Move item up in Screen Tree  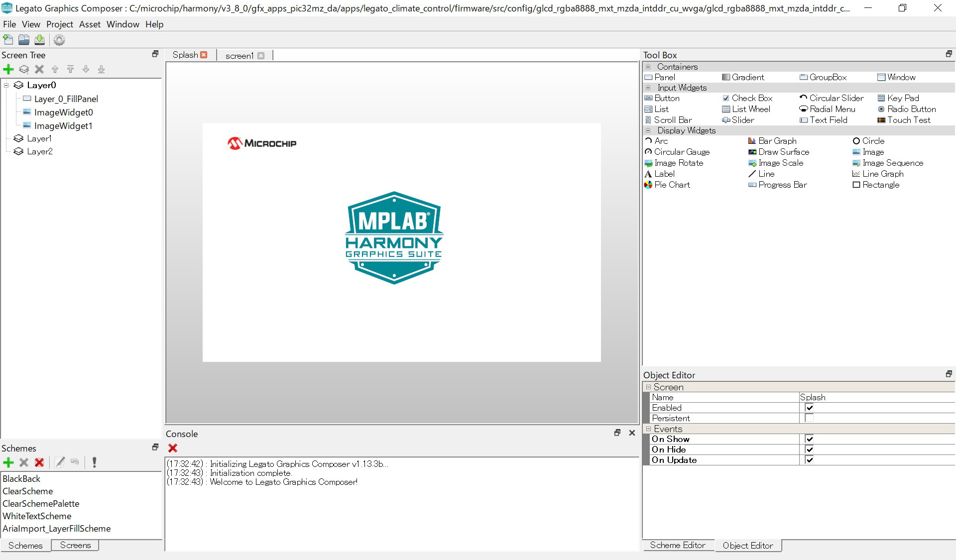pyautogui.click(x=55, y=69)
